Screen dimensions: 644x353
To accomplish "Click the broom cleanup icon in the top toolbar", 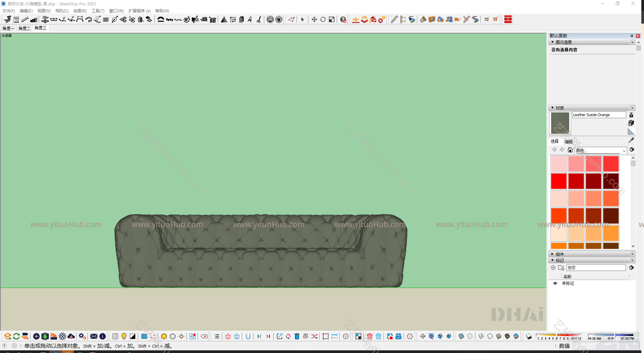I will (258, 19).
